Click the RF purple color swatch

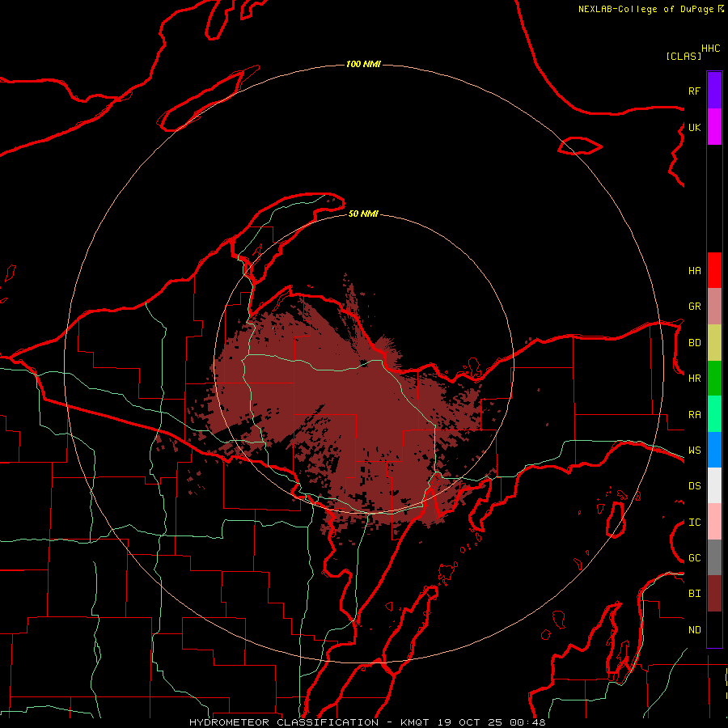(x=714, y=91)
